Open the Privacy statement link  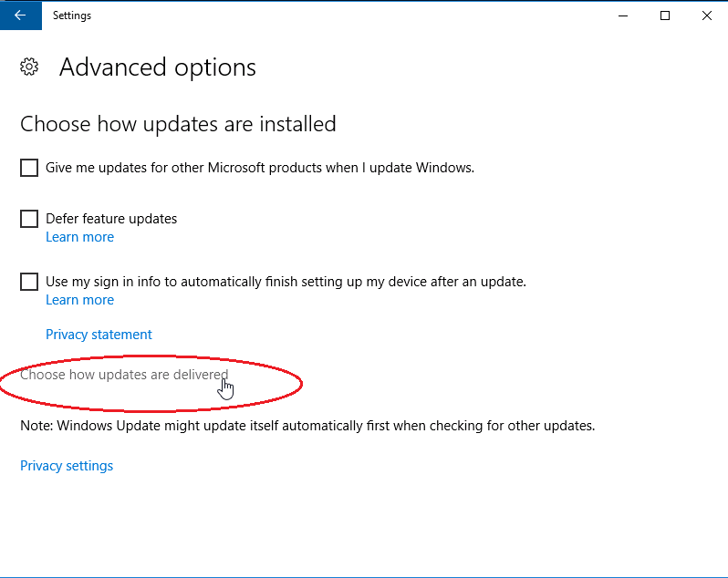[x=99, y=335]
